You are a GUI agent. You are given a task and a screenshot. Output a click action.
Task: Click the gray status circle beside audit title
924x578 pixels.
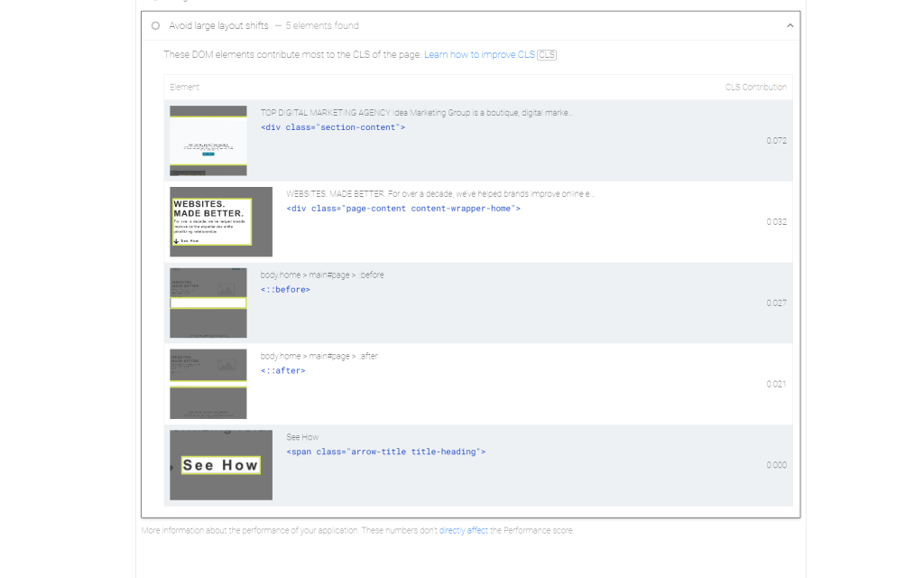pos(154,25)
